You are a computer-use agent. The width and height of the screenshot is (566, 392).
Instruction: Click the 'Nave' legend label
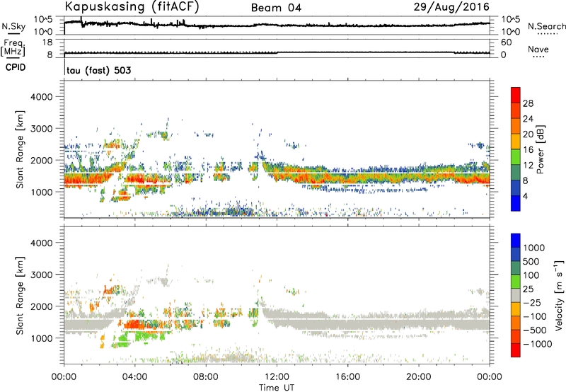coord(538,49)
